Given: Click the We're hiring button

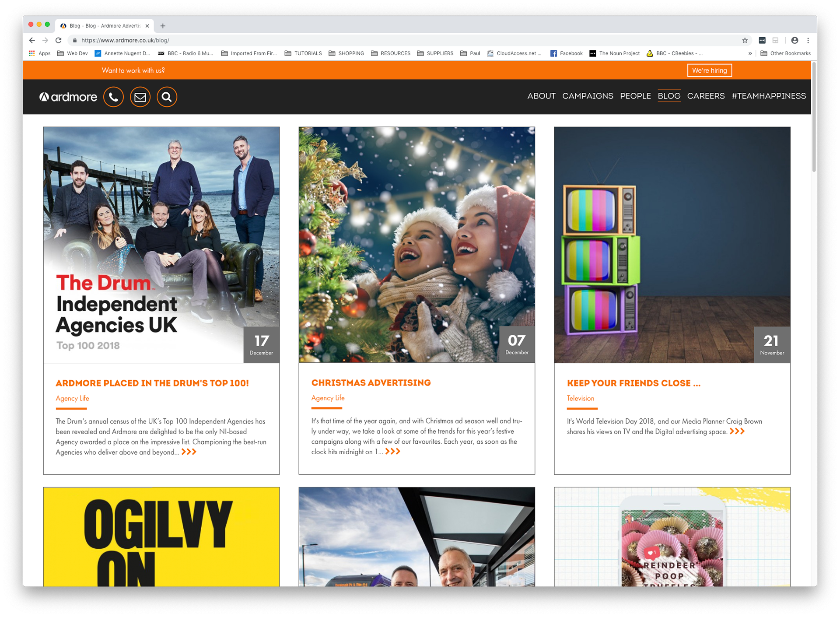Looking at the screenshot, I should [x=709, y=70].
